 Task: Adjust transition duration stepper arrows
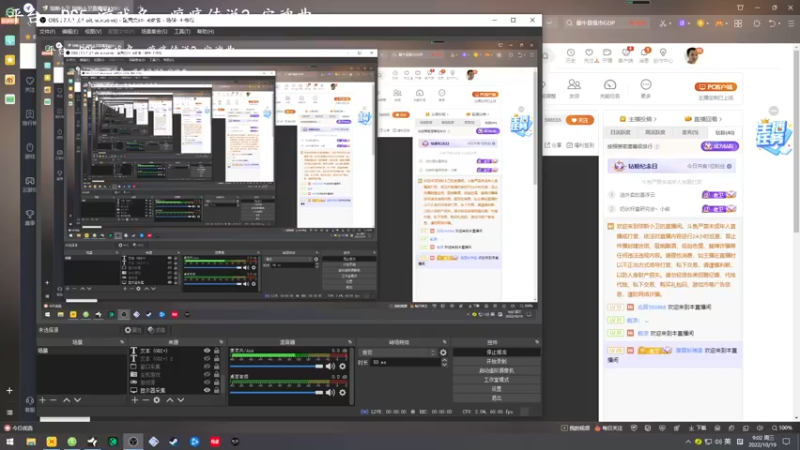click(x=444, y=362)
